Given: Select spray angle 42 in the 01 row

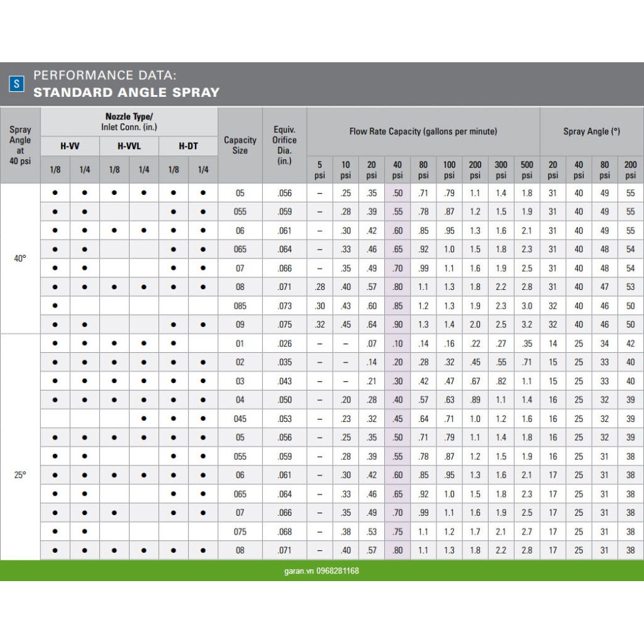Looking at the screenshot, I should 630,343.
